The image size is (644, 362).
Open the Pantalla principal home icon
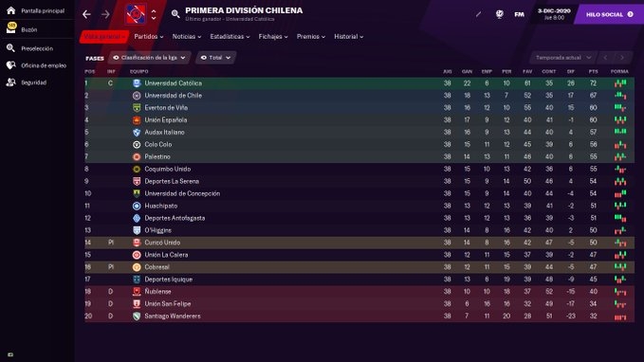(11, 10)
